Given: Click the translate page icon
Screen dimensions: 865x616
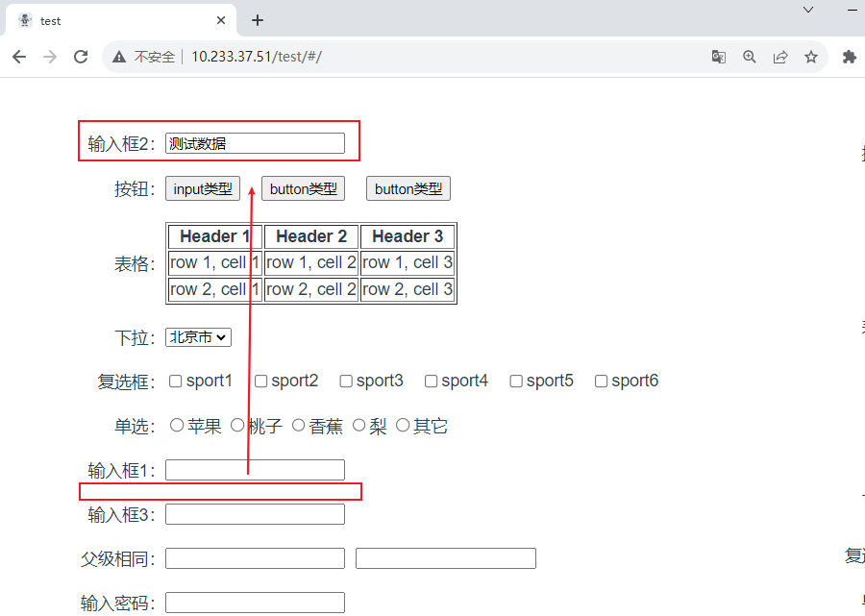Looking at the screenshot, I should pyautogui.click(x=719, y=57).
